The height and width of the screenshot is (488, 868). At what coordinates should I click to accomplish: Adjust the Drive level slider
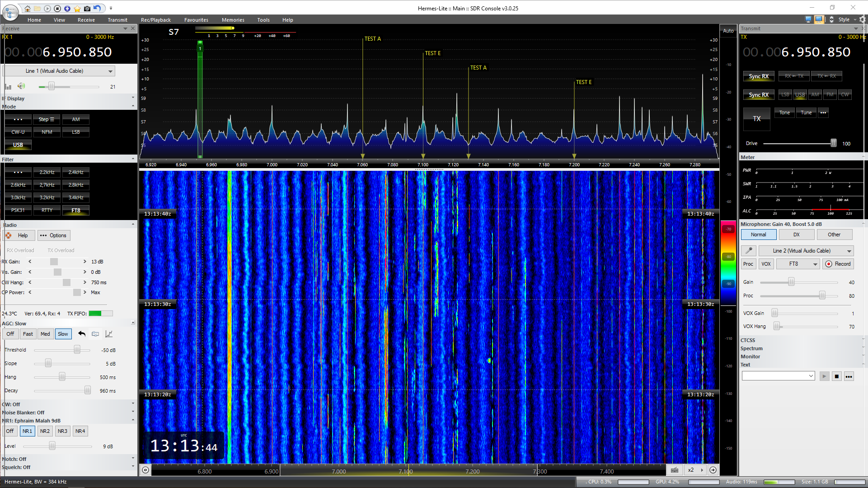[x=833, y=143]
